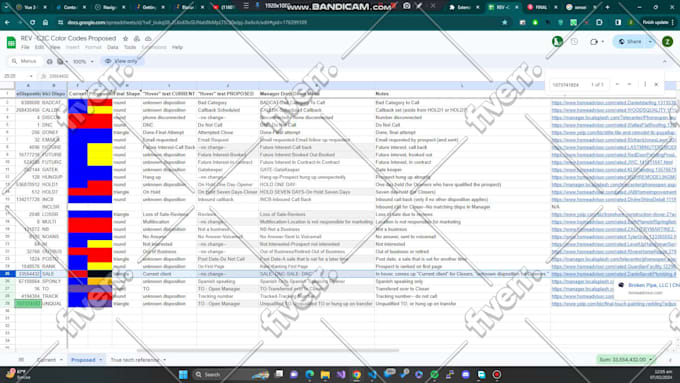Open the 100% zoom dropdown
This screenshot has height=383, width=680.
click(x=83, y=62)
